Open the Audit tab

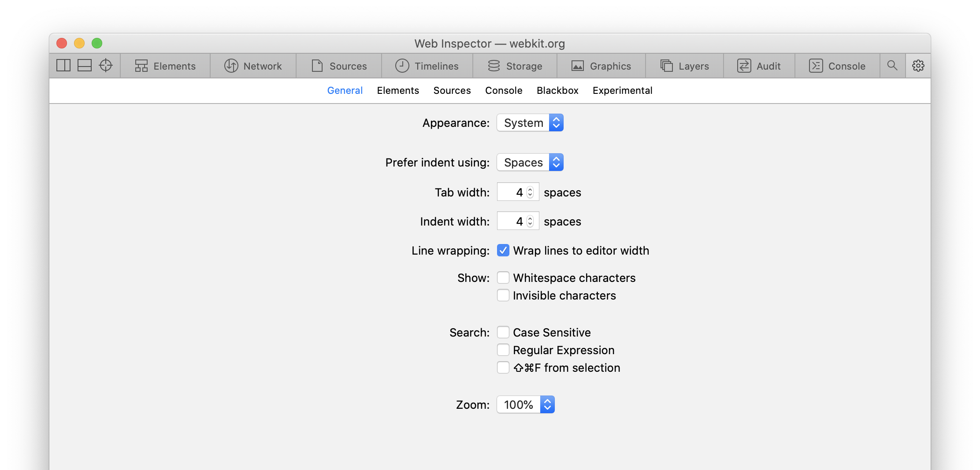point(759,66)
